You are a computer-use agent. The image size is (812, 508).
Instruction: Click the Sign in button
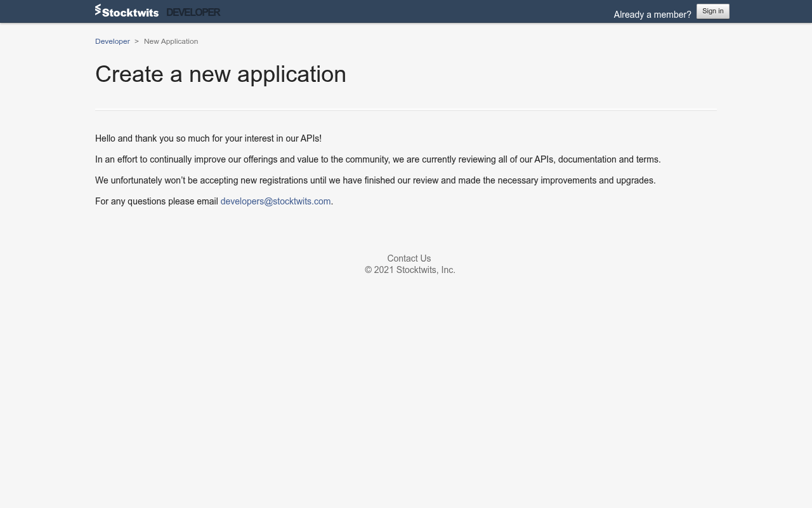coord(713,11)
